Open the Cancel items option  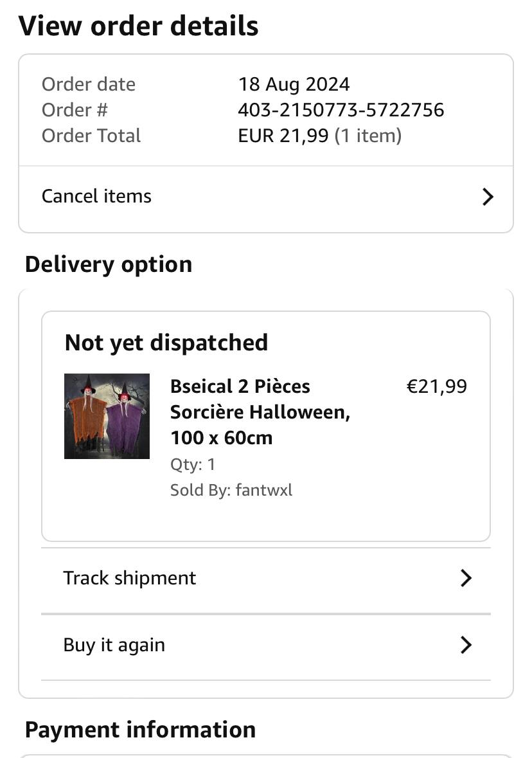point(96,196)
